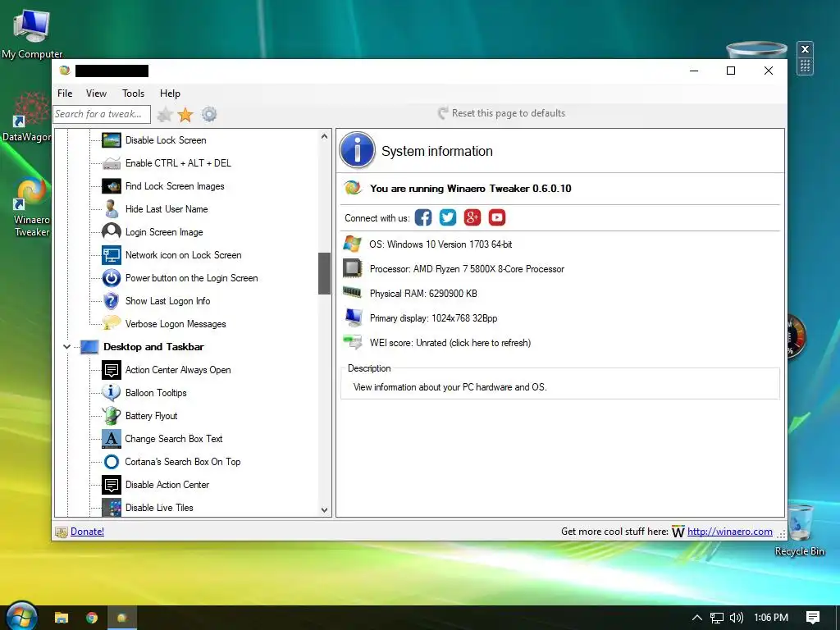The height and width of the screenshot is (630, 840).
Task: Select the Winaero Tweaker desktop shortcut
Action: 32,207
